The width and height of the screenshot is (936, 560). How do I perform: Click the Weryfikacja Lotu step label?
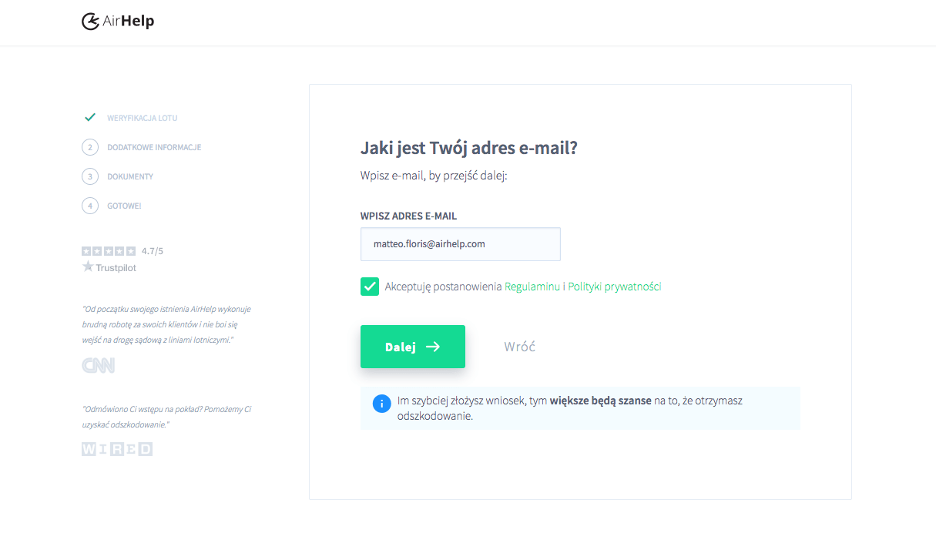pyautogui.click(x=143, y=118)
